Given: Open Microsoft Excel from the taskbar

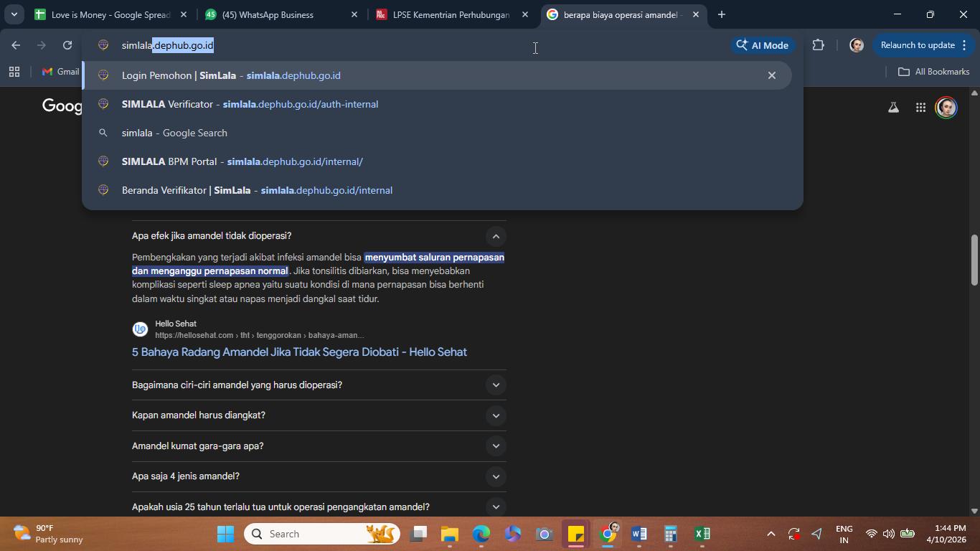Looking at the screenshot, I should (702, 534).
